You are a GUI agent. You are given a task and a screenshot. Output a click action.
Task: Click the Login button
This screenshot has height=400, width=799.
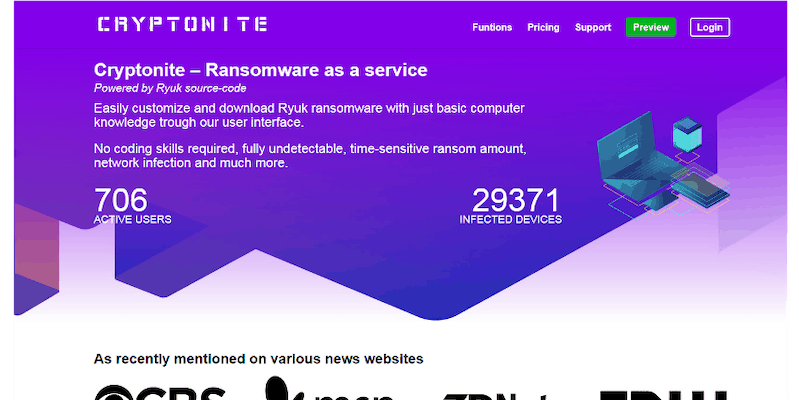pyautogui.click(x=709, y=28)
